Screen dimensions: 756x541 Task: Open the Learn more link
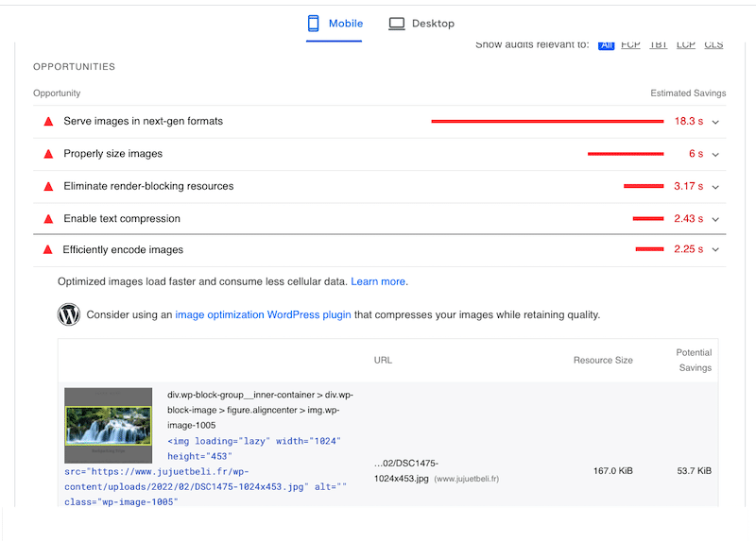click(378, 281)
